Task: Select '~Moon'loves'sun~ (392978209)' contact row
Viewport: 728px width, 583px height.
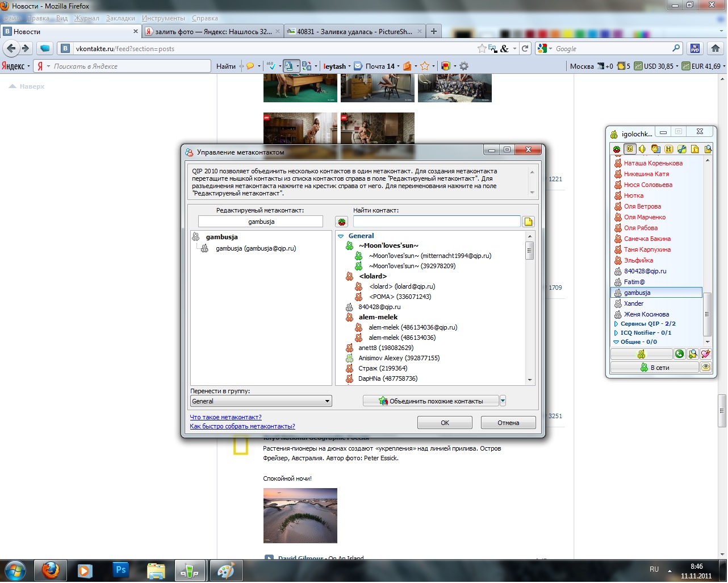Action: point(412,266)
